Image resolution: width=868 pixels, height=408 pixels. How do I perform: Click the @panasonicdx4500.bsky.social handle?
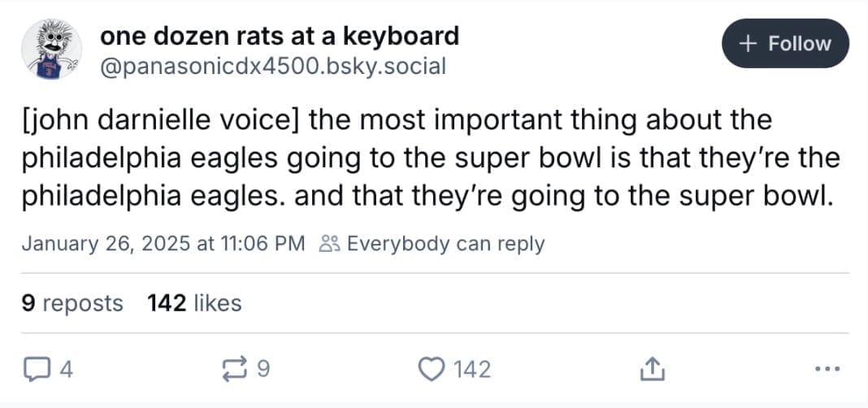272,66
